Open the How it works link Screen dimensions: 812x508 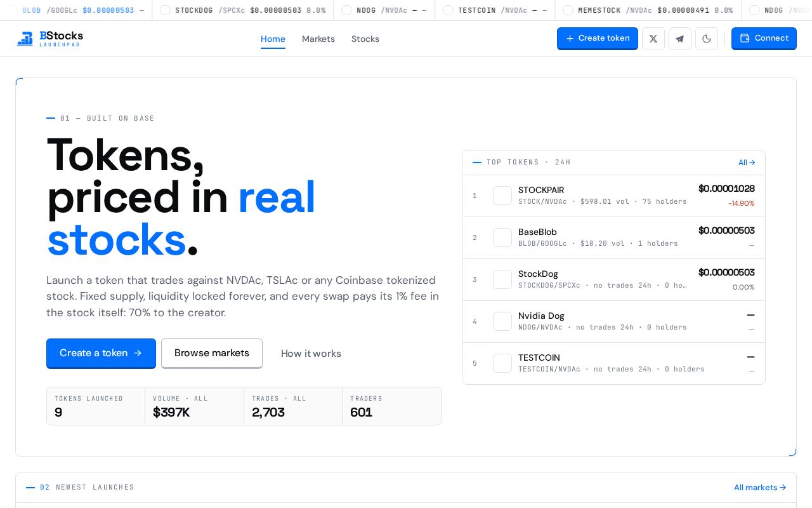[311, 354]
